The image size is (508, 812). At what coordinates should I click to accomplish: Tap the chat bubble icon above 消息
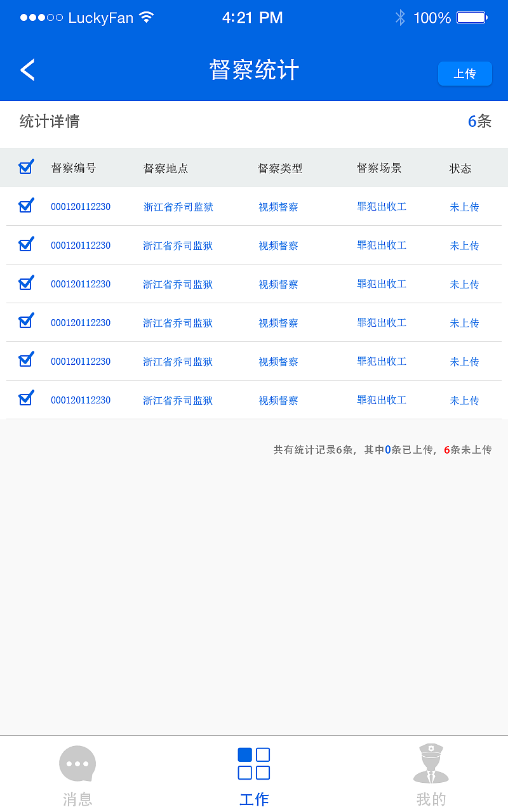(77, 764)
